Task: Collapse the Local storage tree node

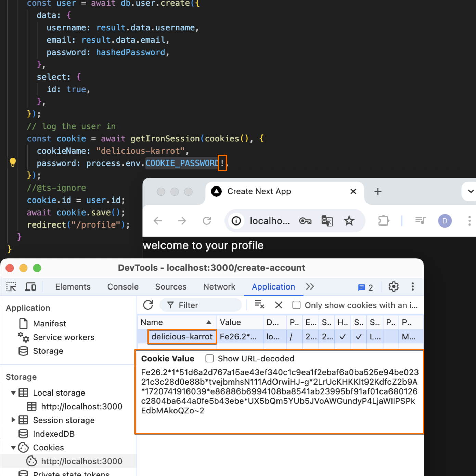Action: click(13, 393)
